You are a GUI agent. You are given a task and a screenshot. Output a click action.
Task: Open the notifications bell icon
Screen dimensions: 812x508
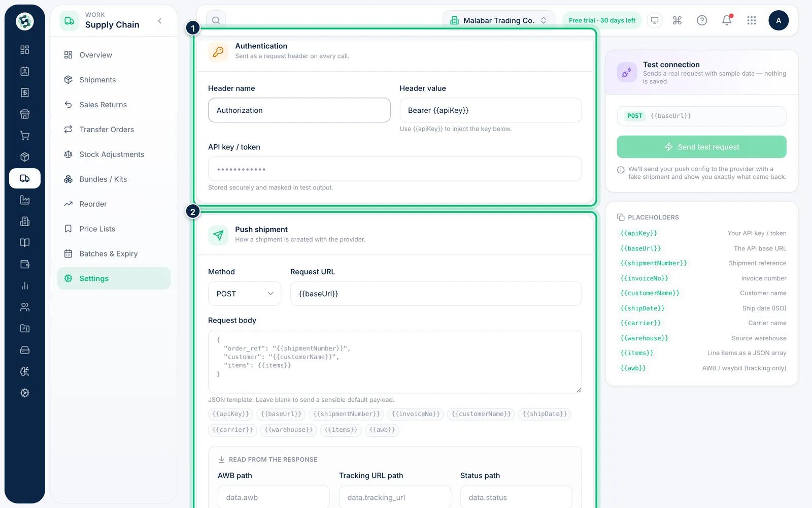coord(727,20)
